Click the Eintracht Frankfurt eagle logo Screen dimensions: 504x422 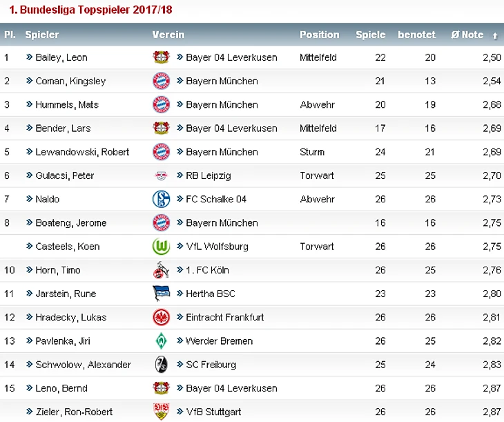[x=161, y=317]
